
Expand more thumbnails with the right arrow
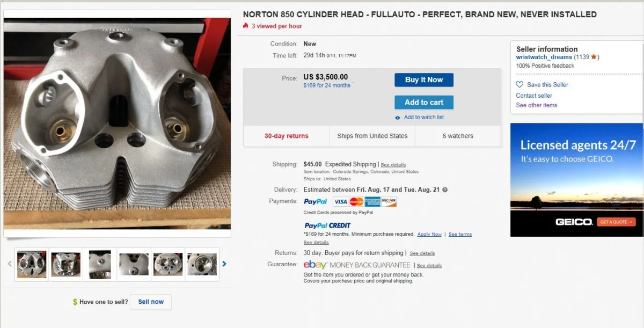[224, 264]
